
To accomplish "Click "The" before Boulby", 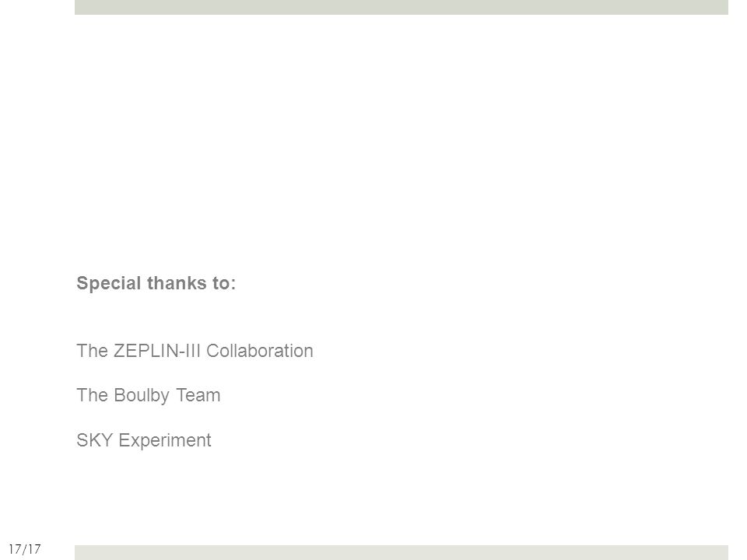I will (x=92, y=396).
